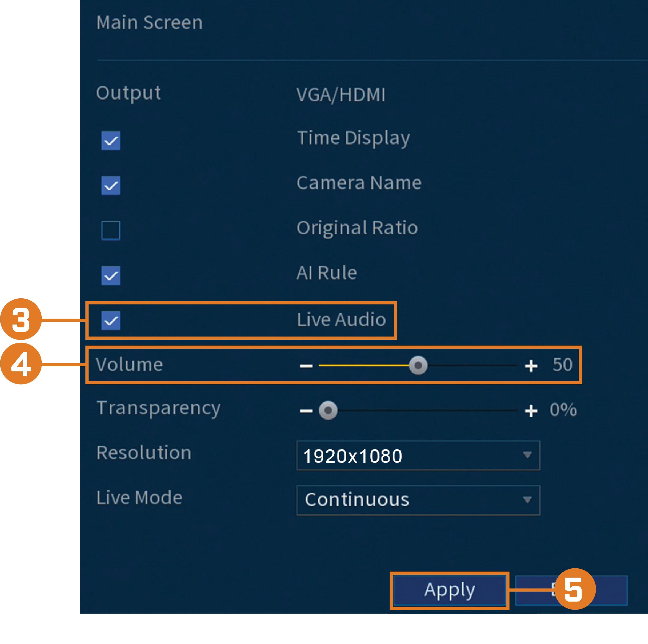Click the Camera Name label
648x644 pixels.
pos(359,183)
